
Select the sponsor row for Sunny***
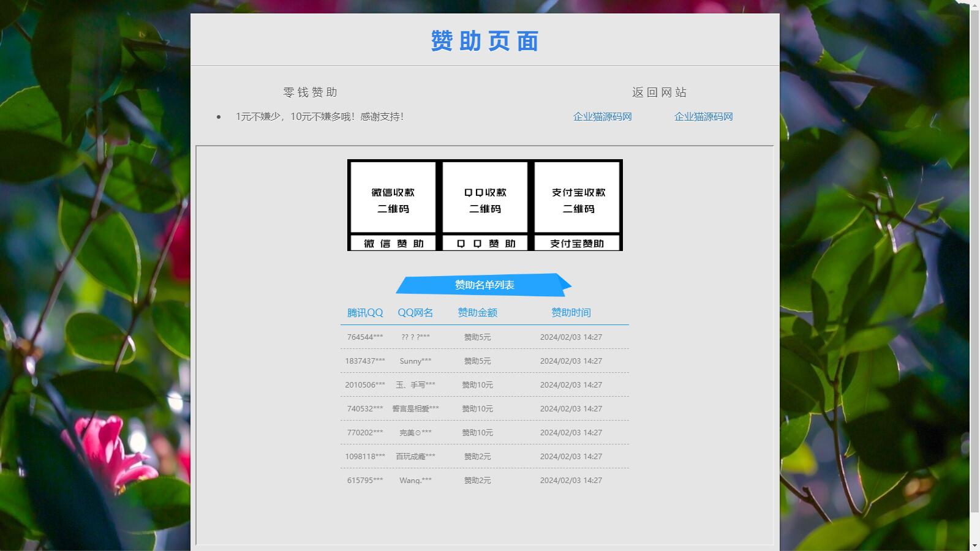(x=484, y=361)
